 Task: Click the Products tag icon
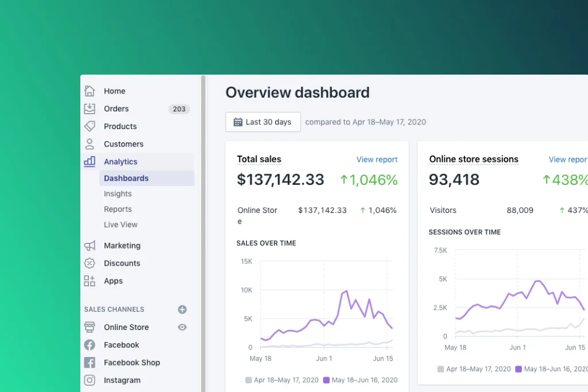90,126
